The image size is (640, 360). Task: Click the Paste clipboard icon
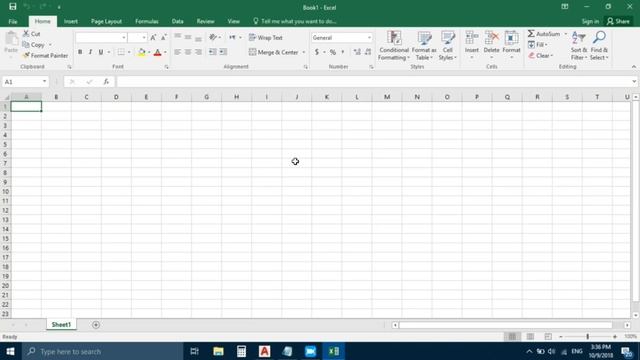[11, 39]
